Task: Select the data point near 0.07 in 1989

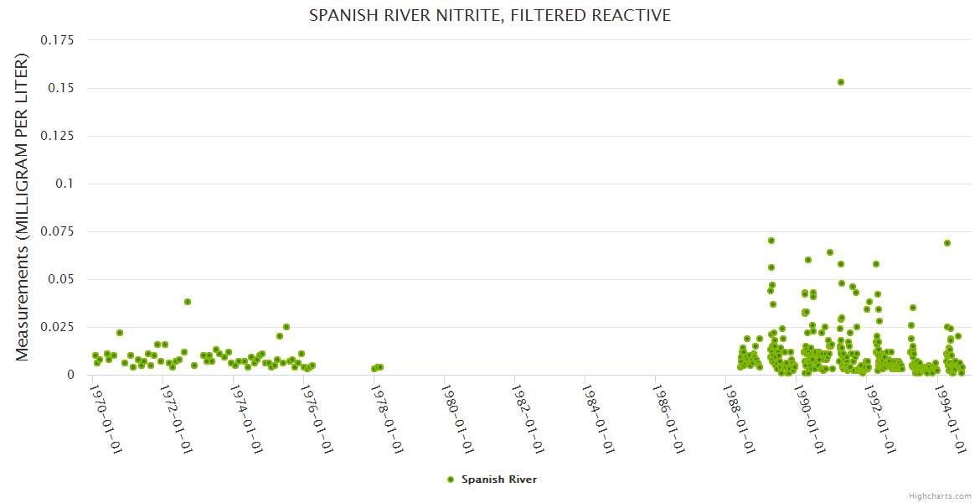Action: click(x=771, y=241)
